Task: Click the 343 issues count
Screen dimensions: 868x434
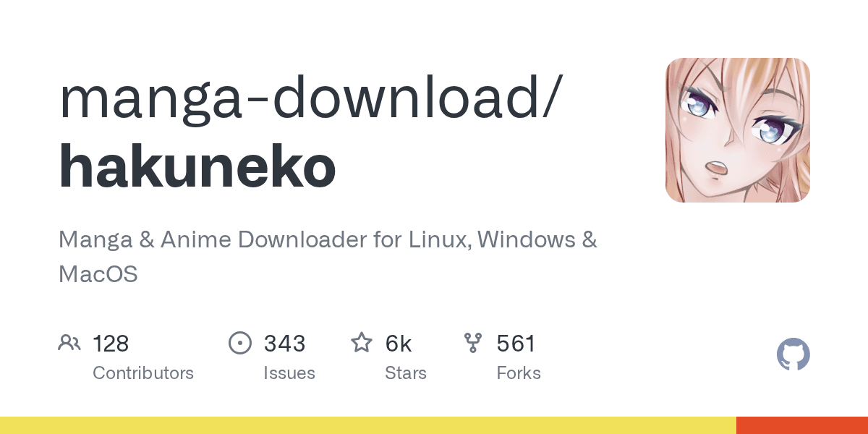Action: [x=284, y=344]
